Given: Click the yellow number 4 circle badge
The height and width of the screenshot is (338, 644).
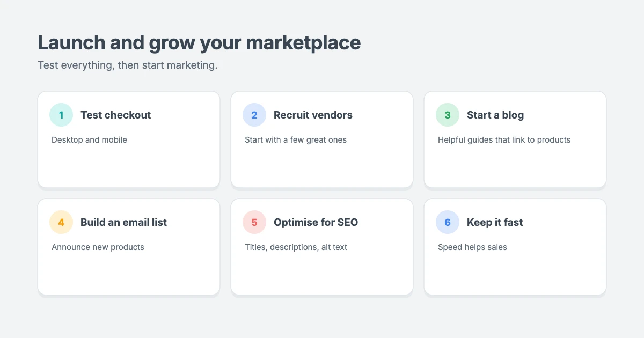Looking at the screenshot, I should point(61,222).
